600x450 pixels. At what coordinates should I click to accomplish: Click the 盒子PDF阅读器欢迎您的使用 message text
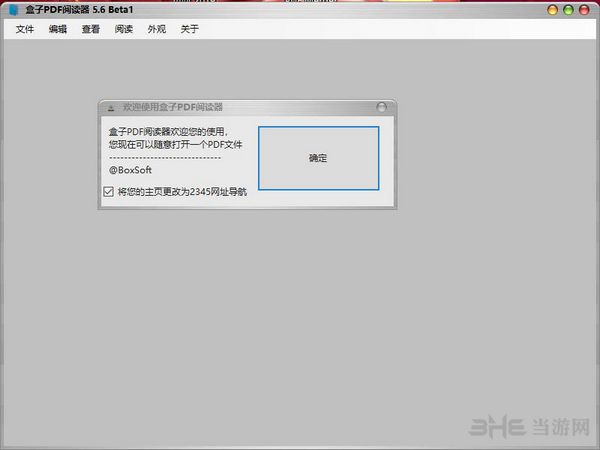(168, 132)
